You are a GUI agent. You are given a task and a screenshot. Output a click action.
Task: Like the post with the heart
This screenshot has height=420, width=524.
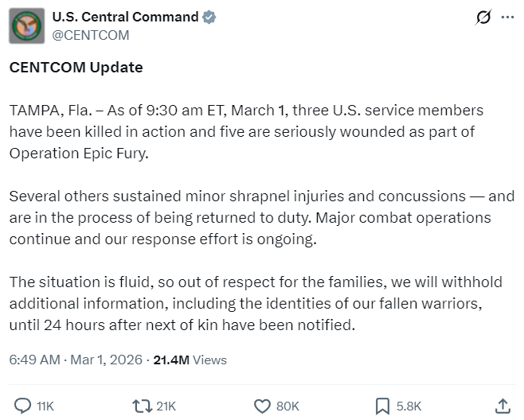pyautogui.click(x=262, y=406)
